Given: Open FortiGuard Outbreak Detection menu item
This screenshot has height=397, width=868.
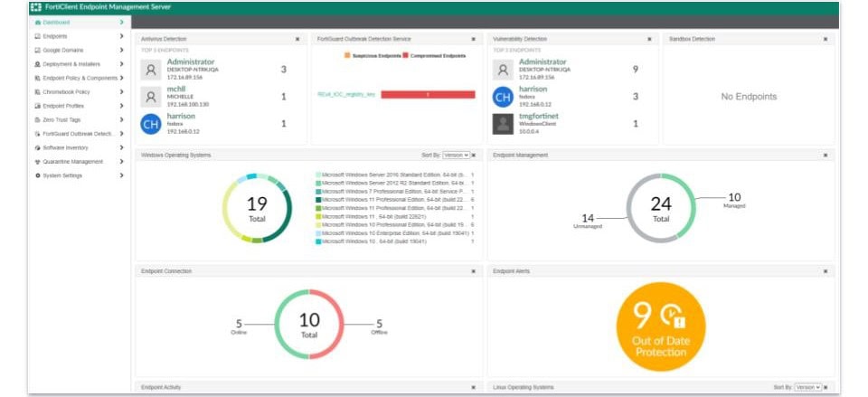Looking at the screenshot, I should coord(80,134).
